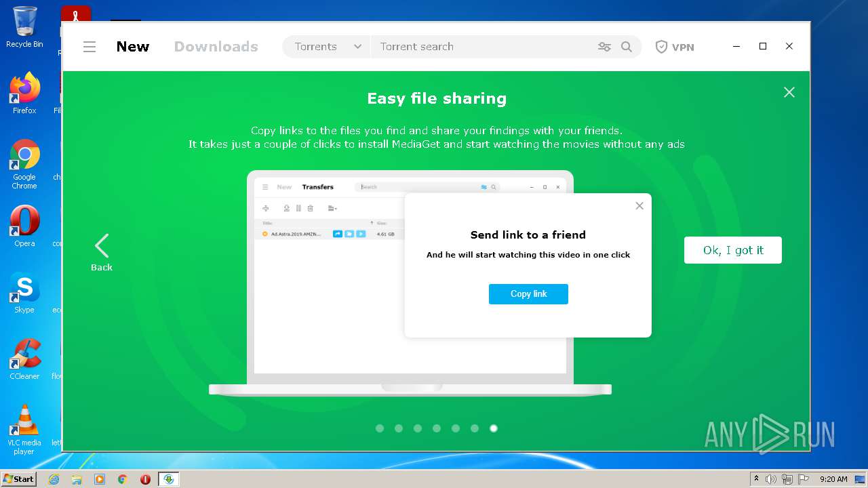Launch Opera from the taskbar

click(x=145, y=479)
